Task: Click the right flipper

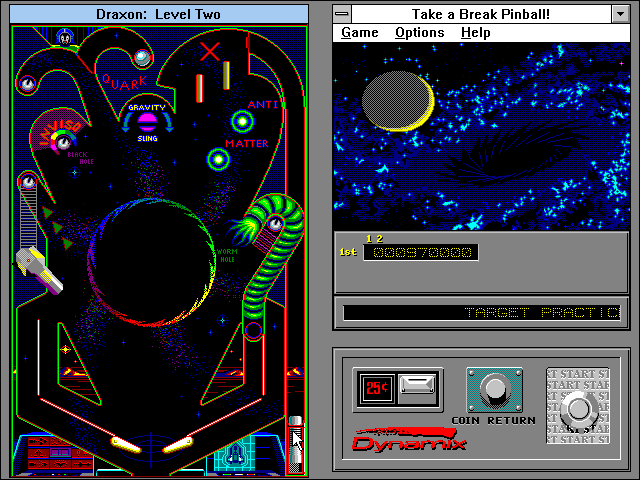Action: (x=178, y=444)
